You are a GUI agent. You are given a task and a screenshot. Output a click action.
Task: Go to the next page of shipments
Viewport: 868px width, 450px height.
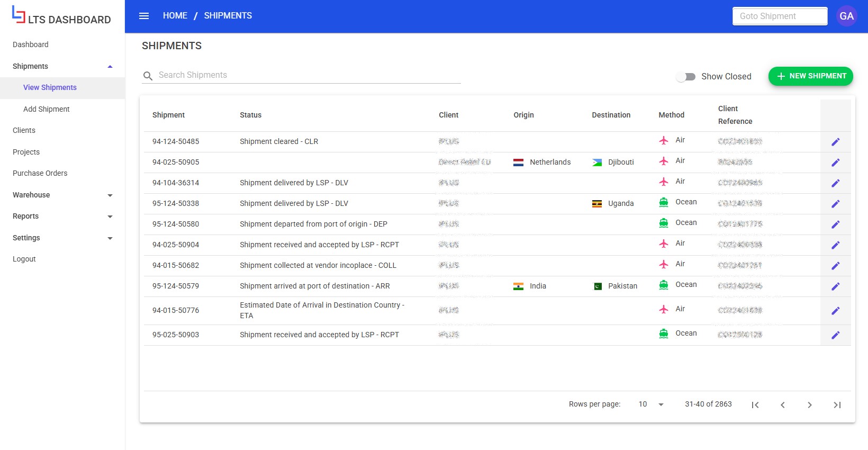pos(809,405)
